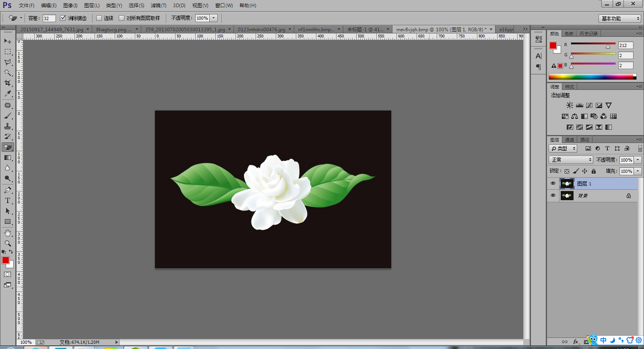The width and height of the screenshot is (644, 349).
Task: Open the Color panel flyout menu
Action: 639,34
